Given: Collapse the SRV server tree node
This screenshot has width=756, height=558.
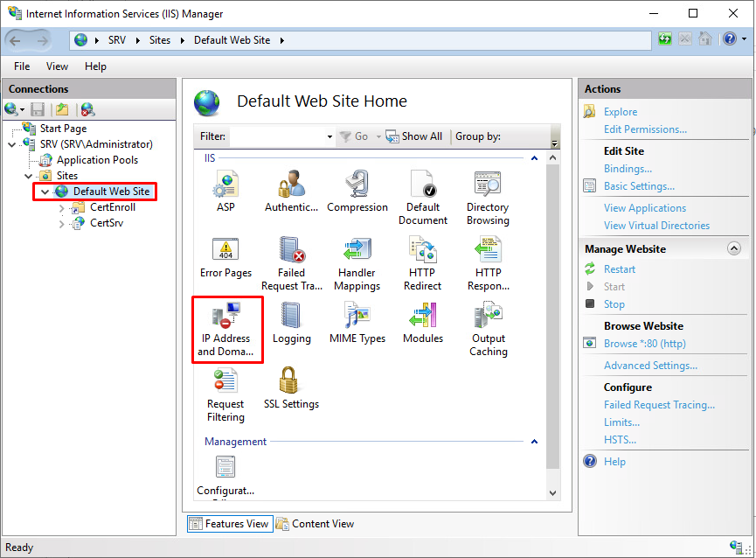Looking at the screenshot, I should point(12,144).
